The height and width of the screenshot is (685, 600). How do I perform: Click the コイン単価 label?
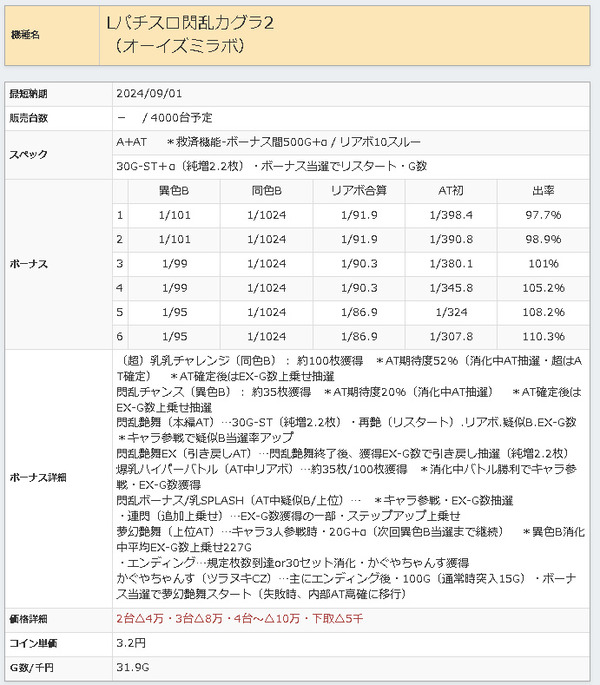[33, 643]
